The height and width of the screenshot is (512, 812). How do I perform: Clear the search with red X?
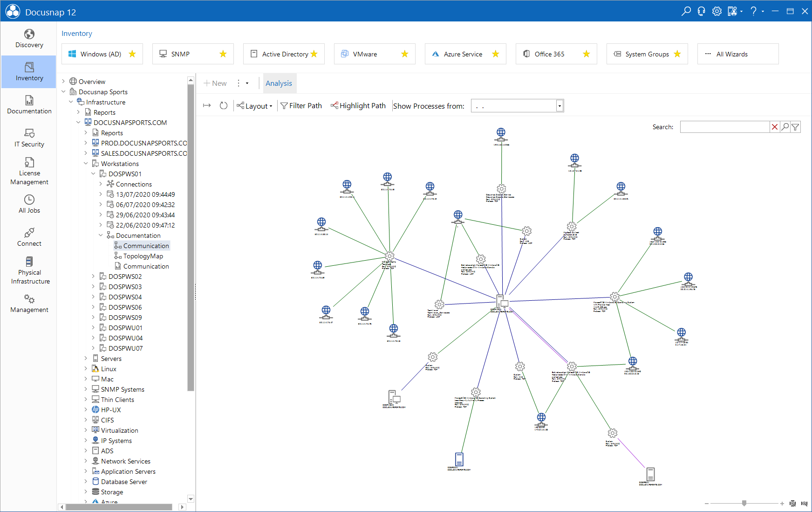click(775, 127)
